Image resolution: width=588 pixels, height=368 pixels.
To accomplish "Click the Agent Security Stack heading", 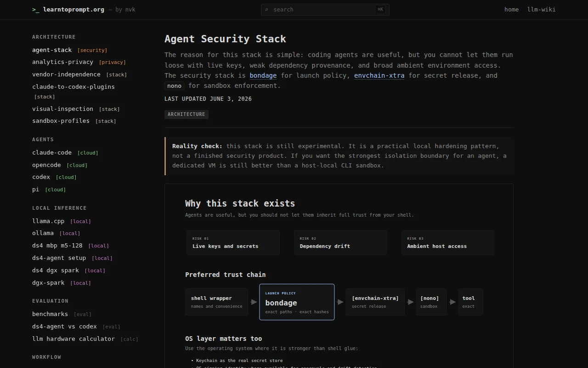I will (x=225, y=39).
